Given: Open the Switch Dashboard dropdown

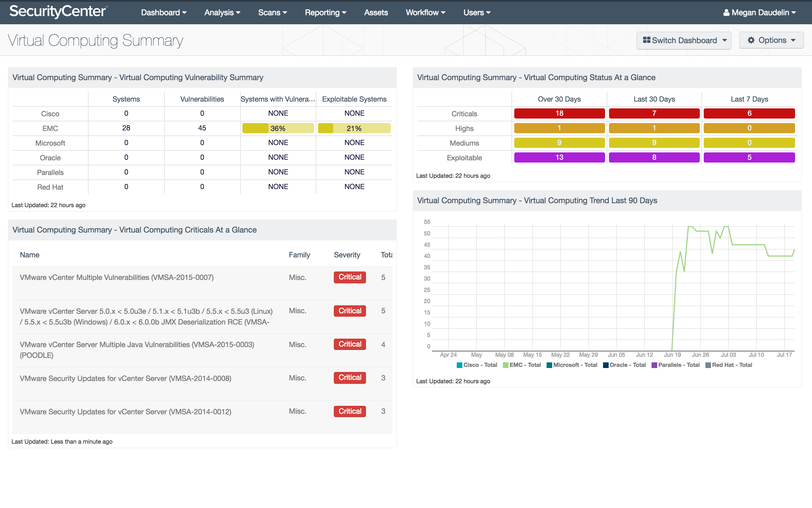Looking at the screenshot, I should (684, 40).
